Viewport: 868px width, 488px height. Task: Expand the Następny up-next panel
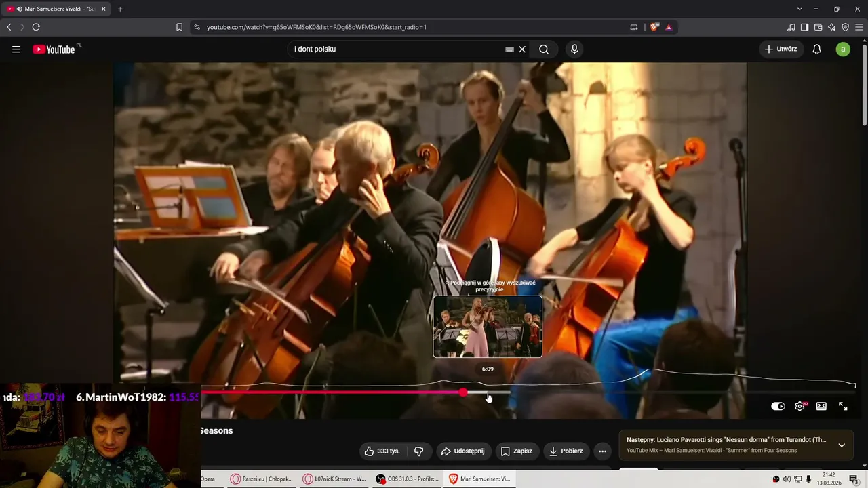click(842, 445)
